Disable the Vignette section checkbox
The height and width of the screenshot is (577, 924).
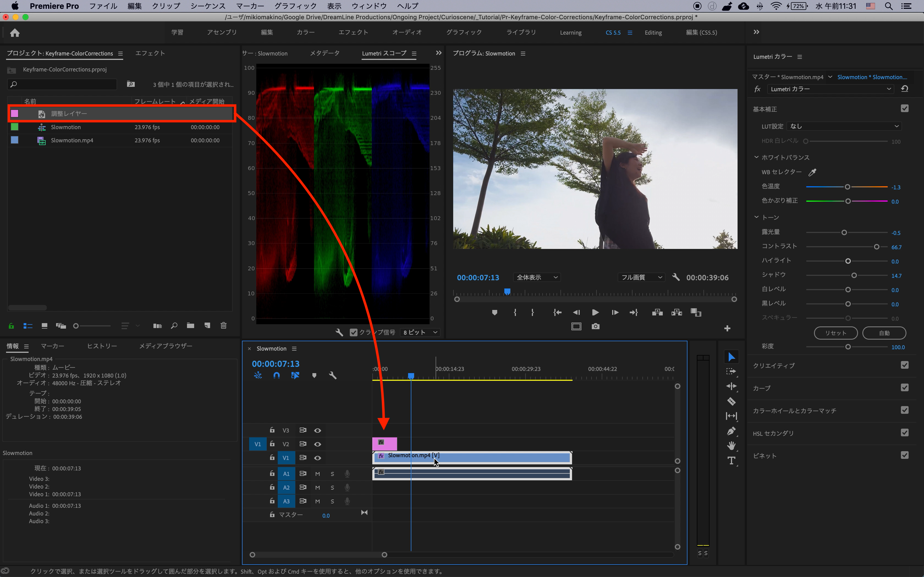coord(904,455)
